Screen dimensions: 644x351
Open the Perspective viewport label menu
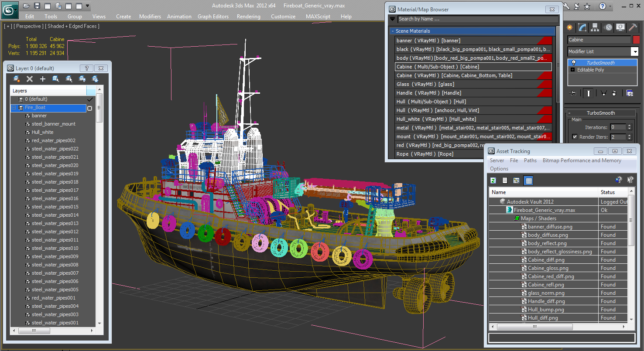click(28, 26)
